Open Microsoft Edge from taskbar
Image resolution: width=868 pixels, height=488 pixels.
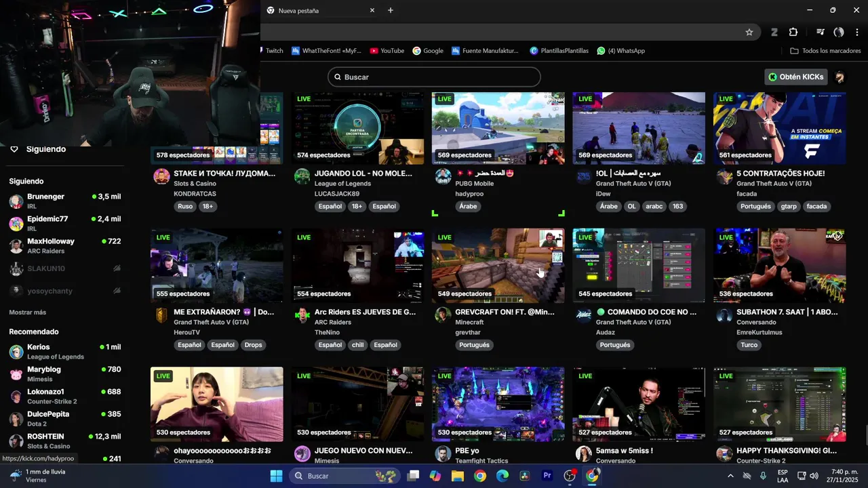pyautogui.click(x=502, y=476)
